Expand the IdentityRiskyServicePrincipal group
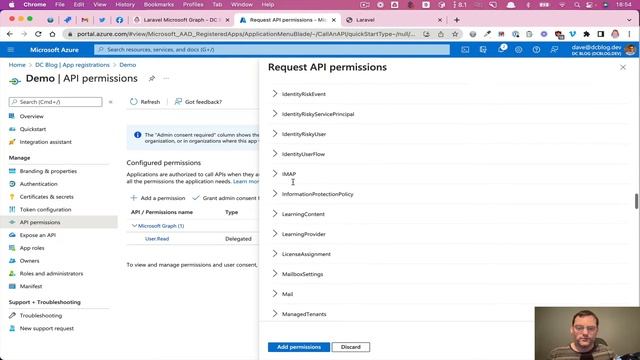The height and width of the screenshot is (360, 640). tap(275, 114)
